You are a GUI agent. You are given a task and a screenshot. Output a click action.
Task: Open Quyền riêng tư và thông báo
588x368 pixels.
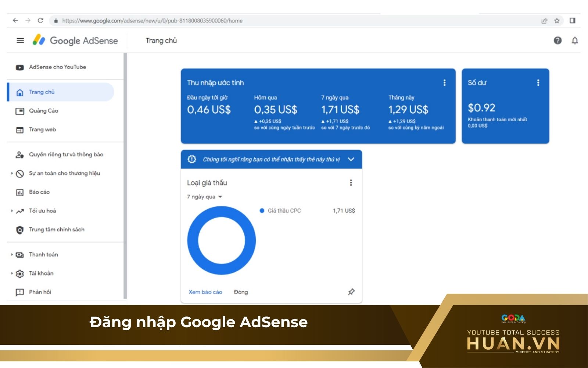pyautogui.click(x=66, y=155)
